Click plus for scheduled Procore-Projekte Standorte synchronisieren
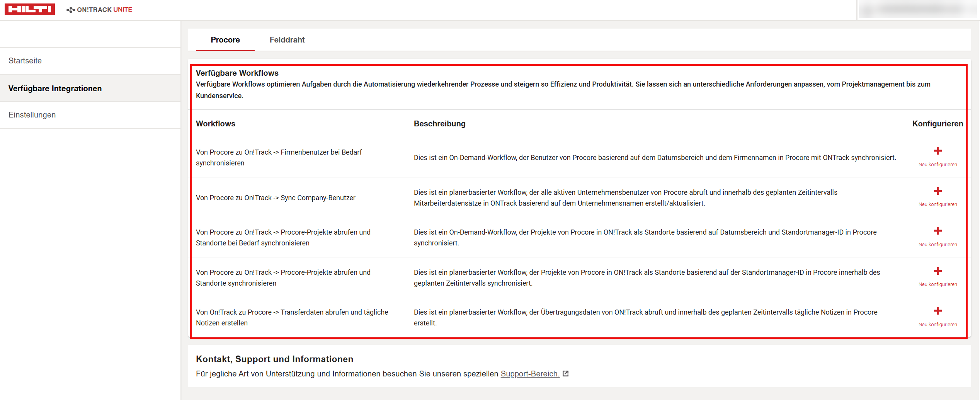 pyautogui.click(x=937, y=271)
